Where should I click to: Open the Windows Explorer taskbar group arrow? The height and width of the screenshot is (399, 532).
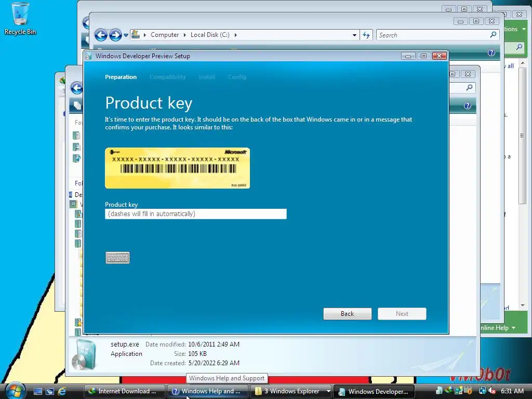(x=328, y=391)
